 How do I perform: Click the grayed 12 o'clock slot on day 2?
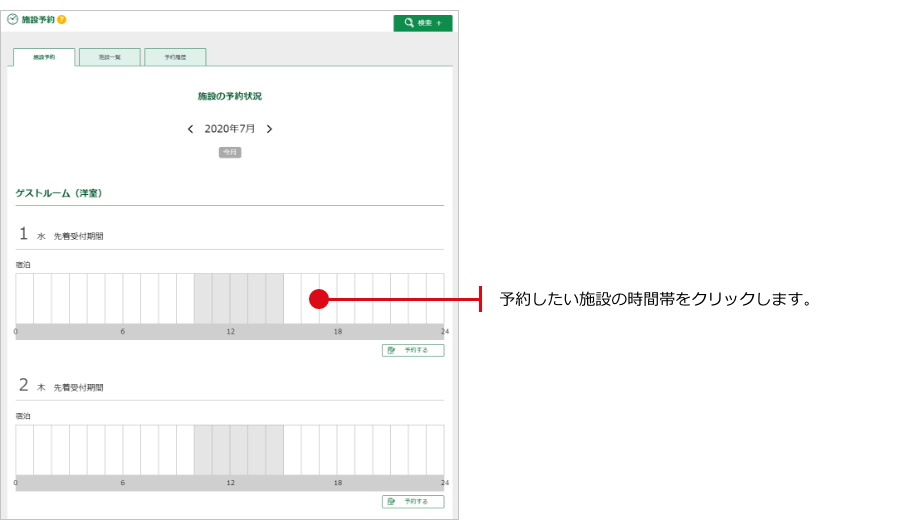(239, 450)
